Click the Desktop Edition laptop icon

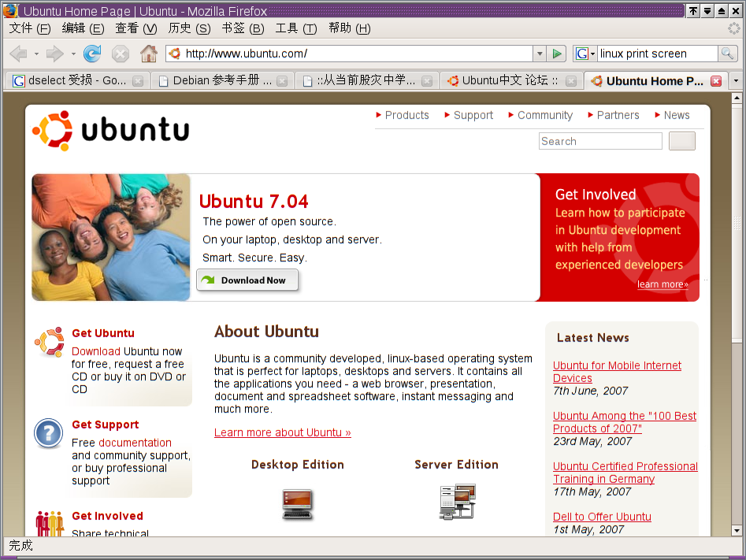pos(297,504)
